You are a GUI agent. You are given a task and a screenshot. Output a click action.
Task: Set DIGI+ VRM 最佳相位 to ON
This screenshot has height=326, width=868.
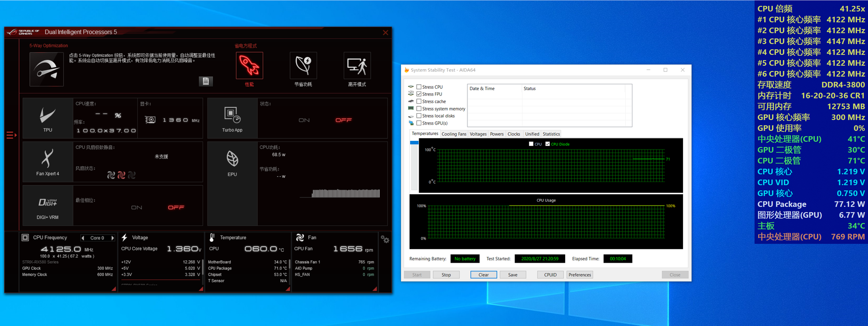coord(137,207)
